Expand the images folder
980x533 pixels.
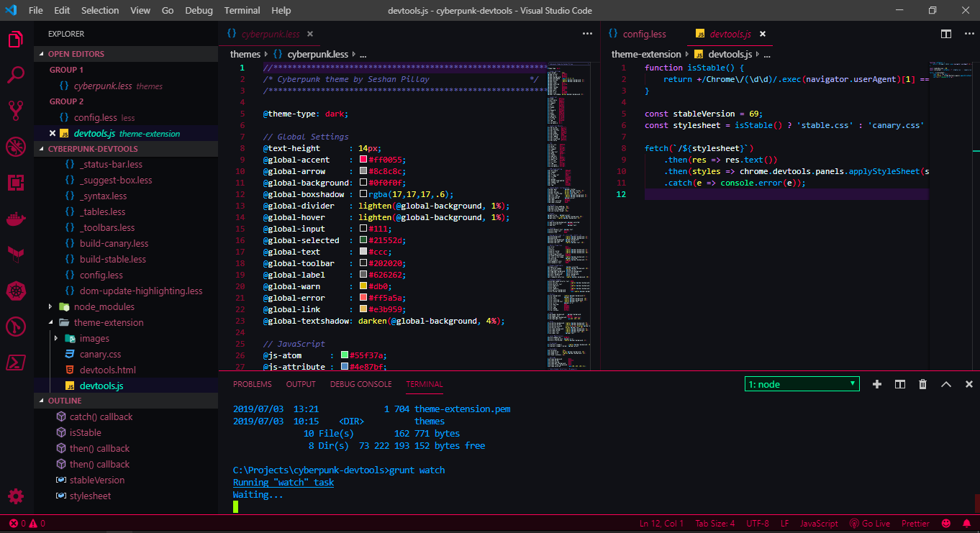pos(56,338)
